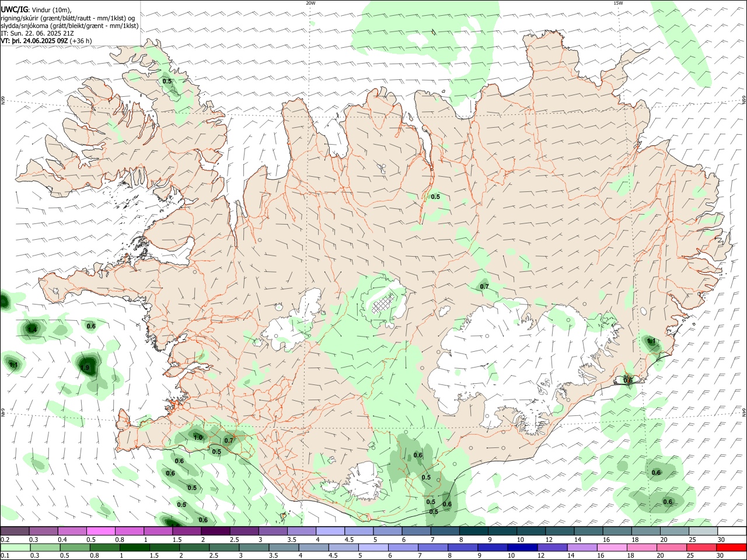The image size is (747, 560).
Task: Choose the deep blue rain swatch 10–12
Action: click(x=522, y=547)
